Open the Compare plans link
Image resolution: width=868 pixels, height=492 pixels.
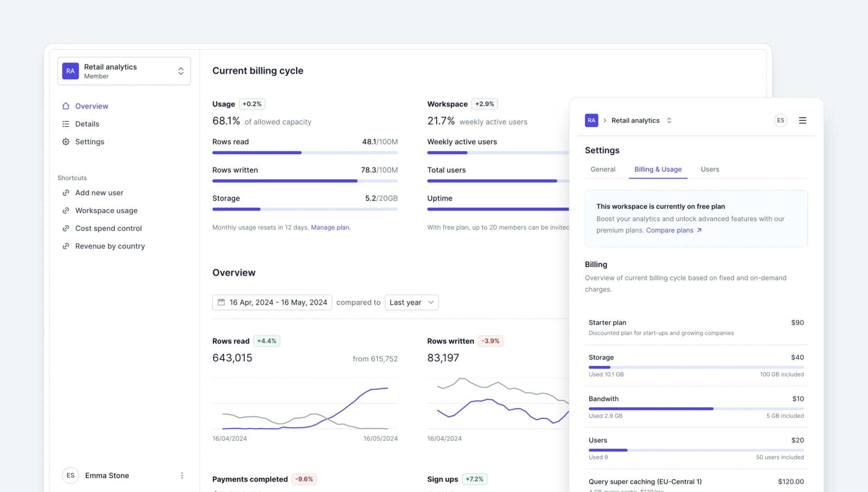pos(670,230)
